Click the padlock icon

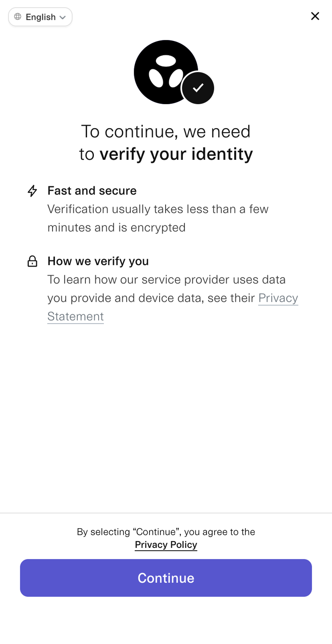[32, 261]
